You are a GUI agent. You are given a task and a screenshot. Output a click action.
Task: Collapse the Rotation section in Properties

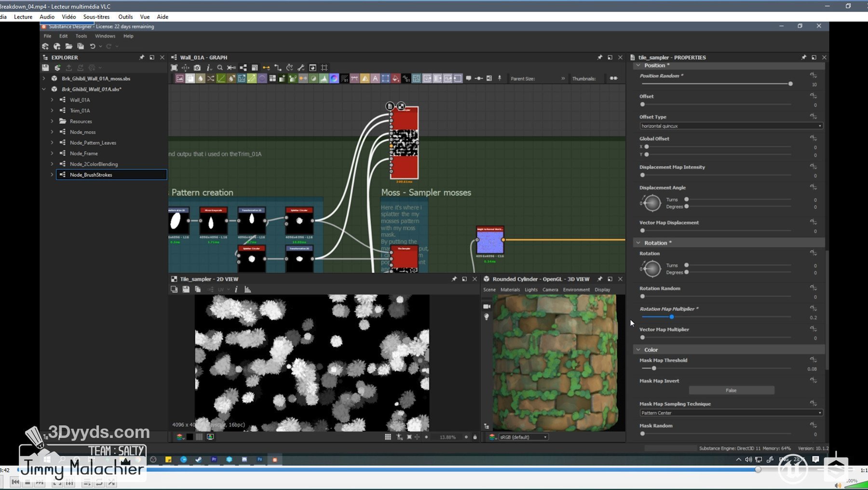(x=638, y=243)
